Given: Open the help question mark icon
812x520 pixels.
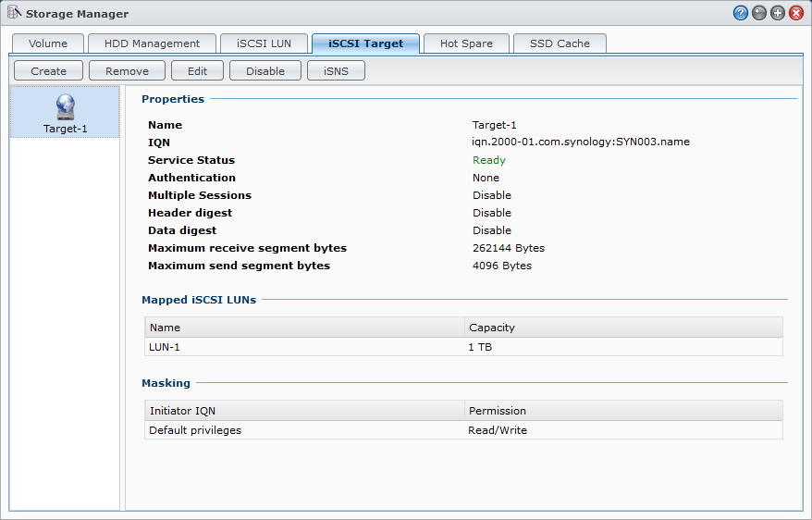Looking at the screenshot, I should coord(740,14).
